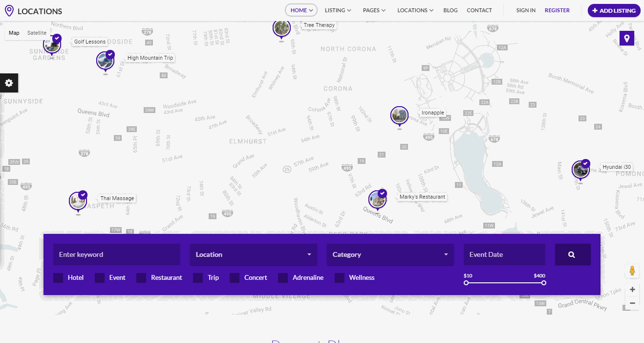This screenshot has height=343, width=644.
Task: Click the search magnifier button in the filter bar
Action: point(572,254)
